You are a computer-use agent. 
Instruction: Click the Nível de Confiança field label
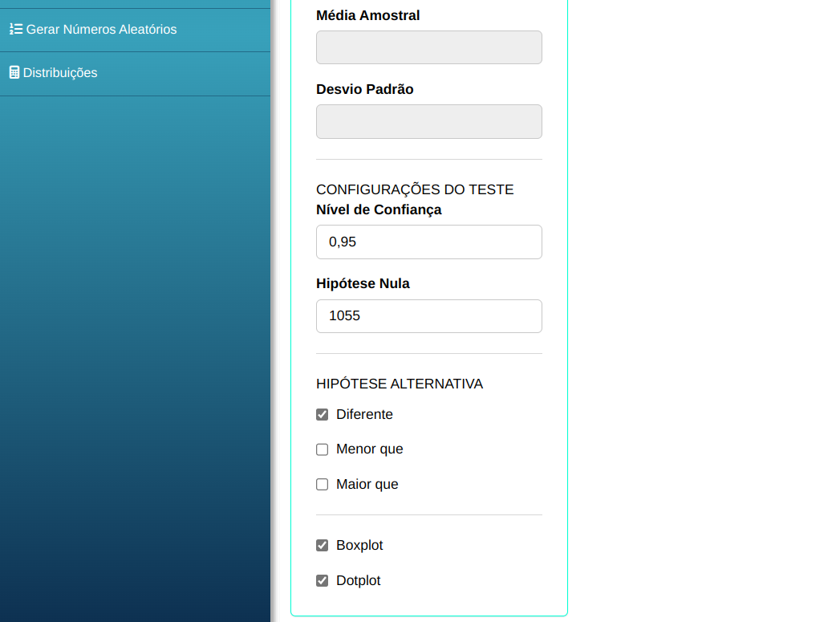coord(379,210)
